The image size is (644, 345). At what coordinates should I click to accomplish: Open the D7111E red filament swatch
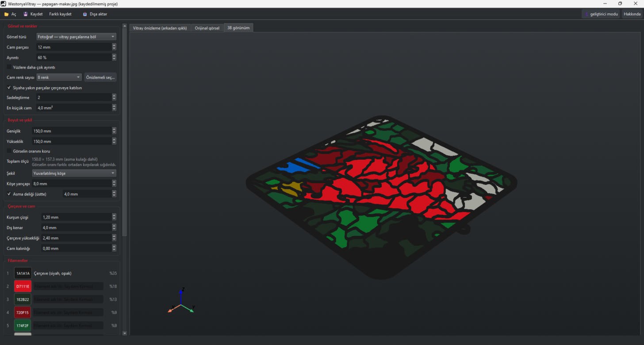[23, 286]
